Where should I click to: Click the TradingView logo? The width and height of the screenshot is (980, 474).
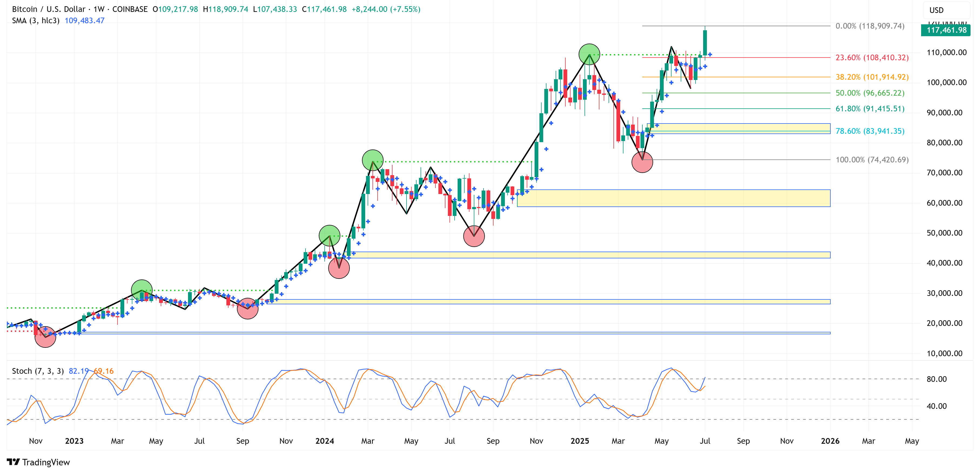pos(38,462)
